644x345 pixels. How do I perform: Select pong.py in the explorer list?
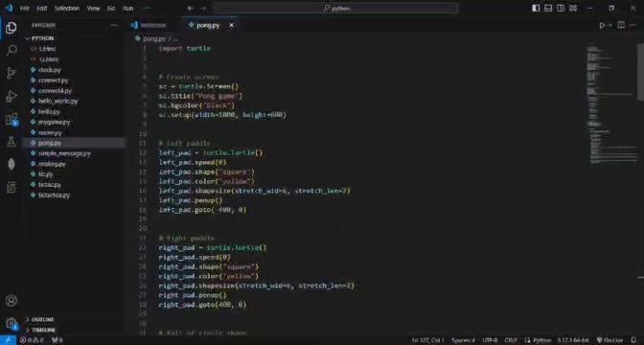75,143
